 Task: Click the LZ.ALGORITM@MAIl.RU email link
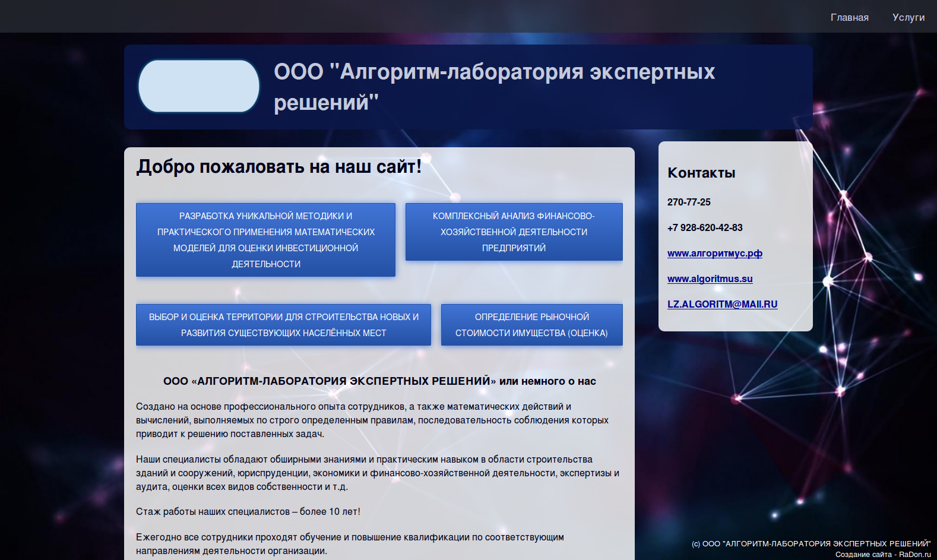[722, 305]
